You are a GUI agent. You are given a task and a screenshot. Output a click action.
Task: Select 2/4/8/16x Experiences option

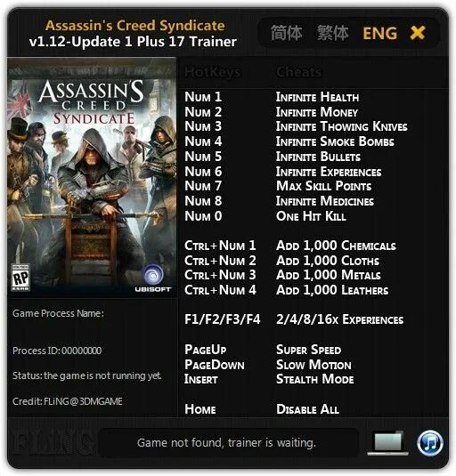coord(339,319)
